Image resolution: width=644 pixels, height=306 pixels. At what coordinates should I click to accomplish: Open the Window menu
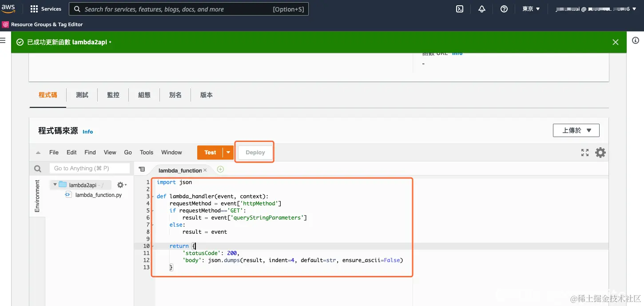tap(171, 152)
